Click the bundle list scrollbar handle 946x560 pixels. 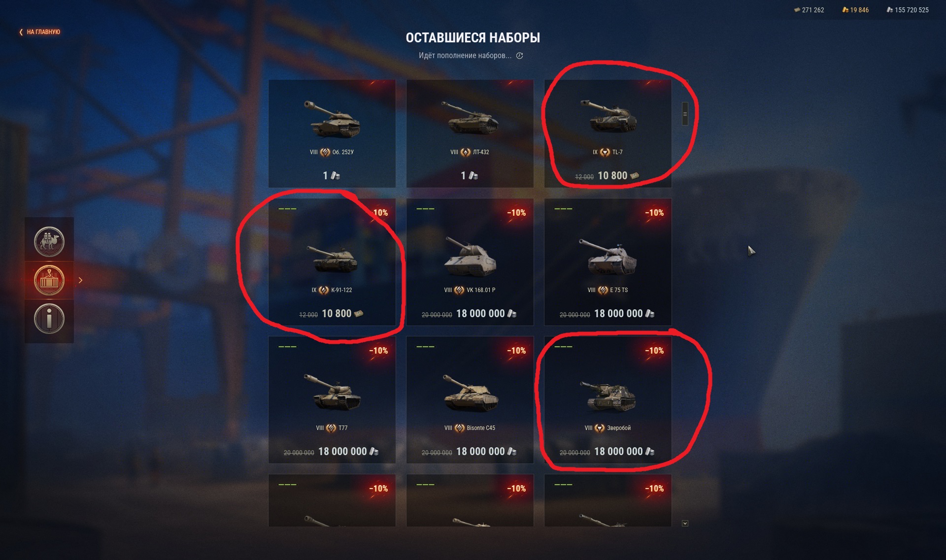[685, 114]
